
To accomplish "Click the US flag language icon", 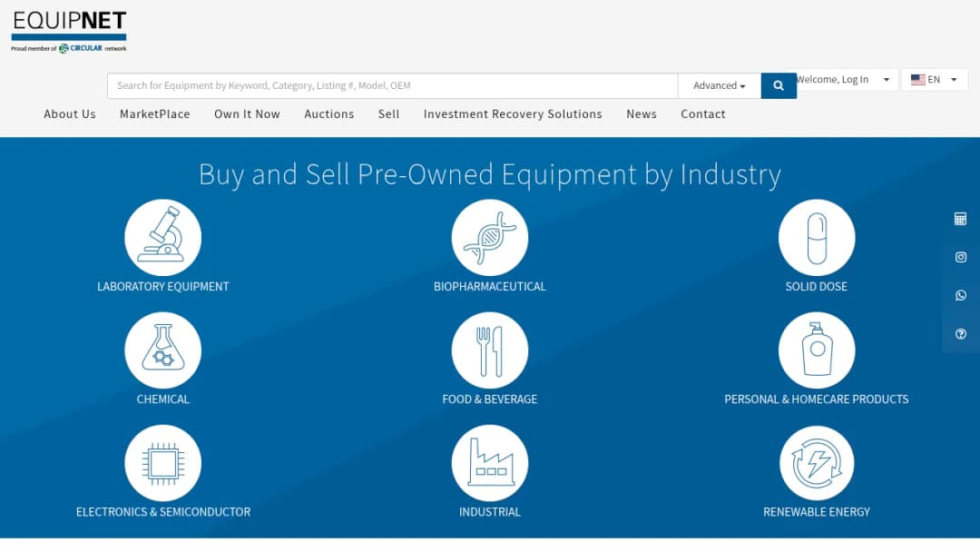I will pyautogui.click(x=918, y=79).
